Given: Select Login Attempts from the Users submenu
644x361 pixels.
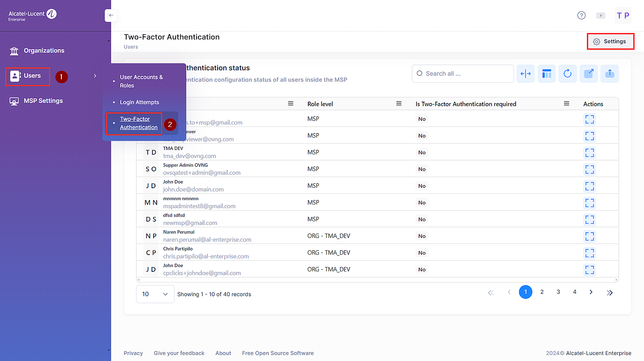Looking at the screenshot, I should coord(140,102).
